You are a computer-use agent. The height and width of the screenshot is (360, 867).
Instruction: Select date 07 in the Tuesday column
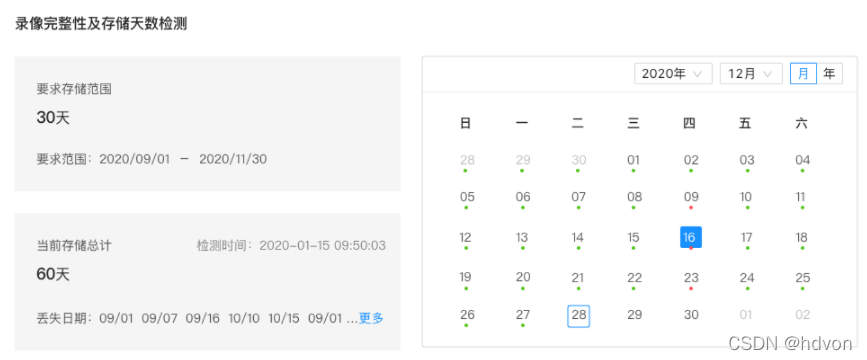tap(578, 197)
